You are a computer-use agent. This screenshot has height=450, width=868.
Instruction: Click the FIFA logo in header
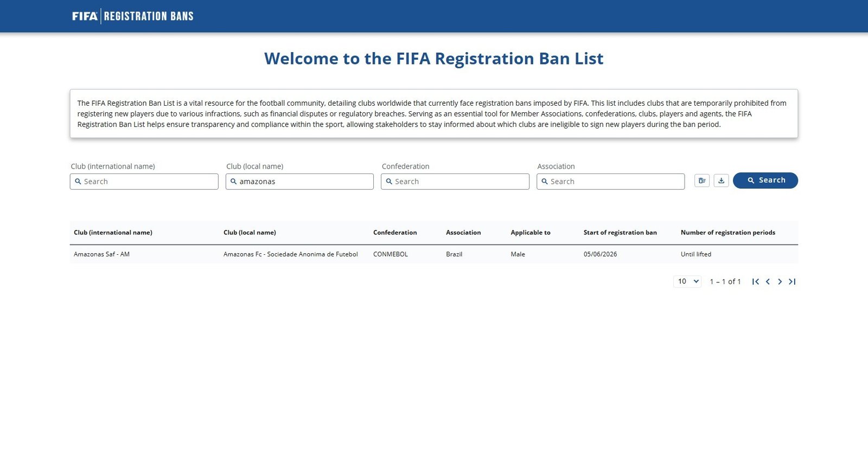coord(85,16)
